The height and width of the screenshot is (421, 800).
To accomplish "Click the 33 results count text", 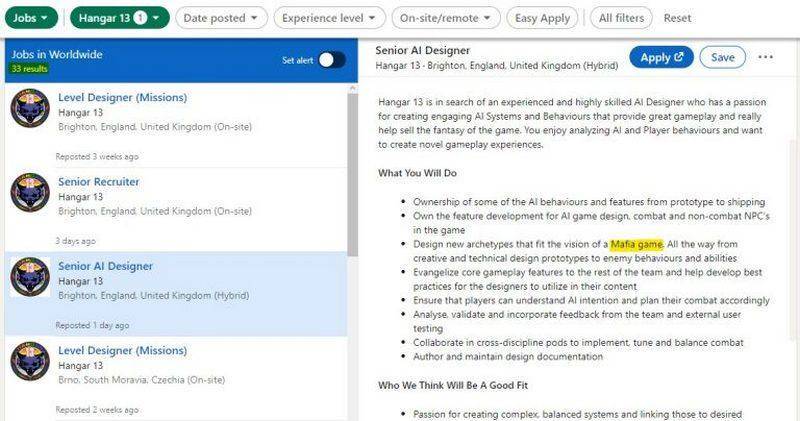I will (x=29, y=69).
